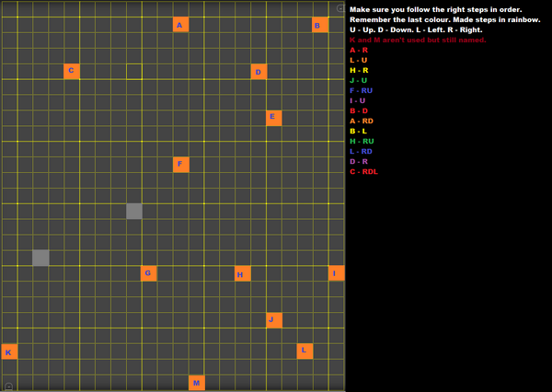Image resolution: width=552 pixels, height=392 pixels.
Task: Click the yellow step text 'H - R'
Action: (x=359, y=71)
